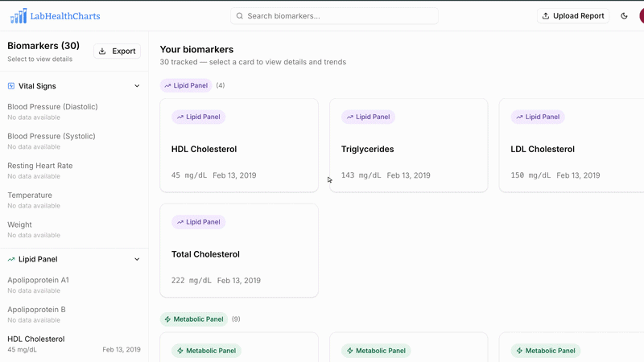Click Metabolic Panel section header tag
Screen dimensions: 644x362
pos(194,319)
